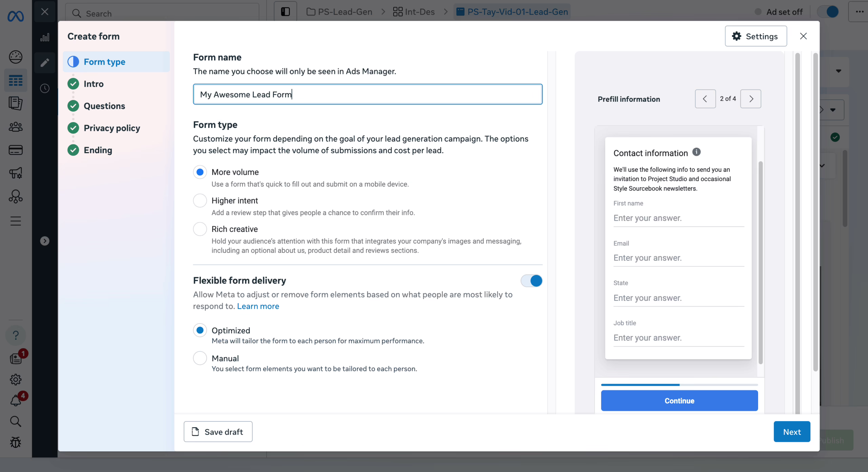Choose Manual form delivery option
Viewport: 868px width, 472px height.
click(x=200, y=358)
